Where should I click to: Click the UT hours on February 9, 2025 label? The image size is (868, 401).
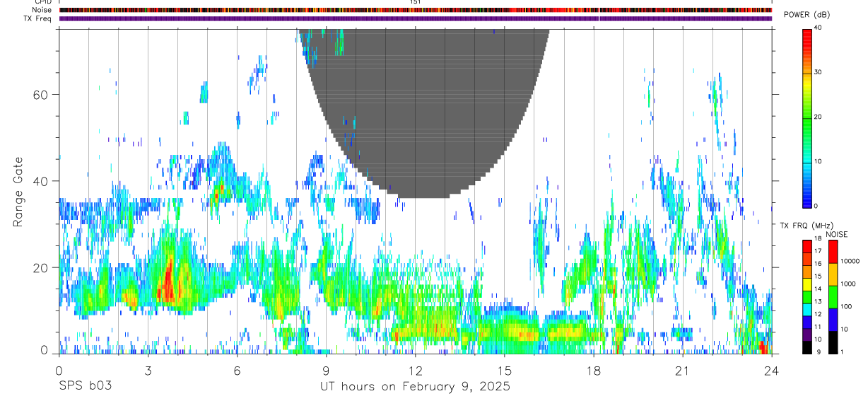tap(415, 387)
